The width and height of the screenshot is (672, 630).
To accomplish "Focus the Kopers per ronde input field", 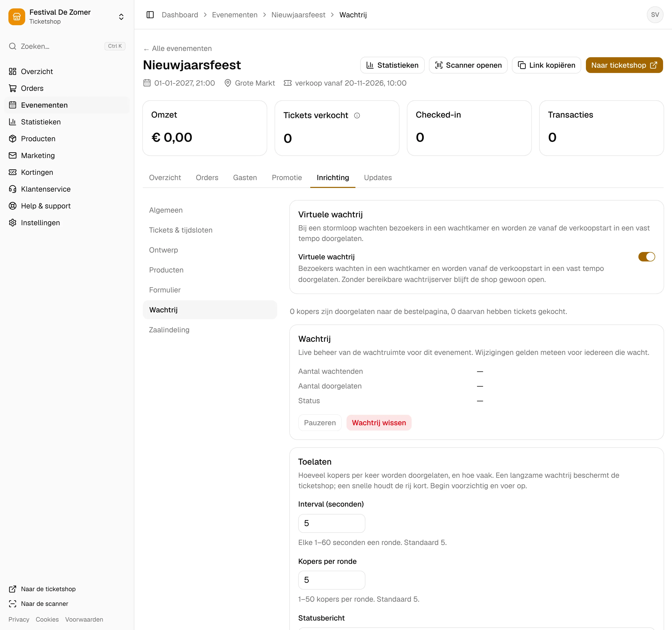I will click(x=331, y=580).
